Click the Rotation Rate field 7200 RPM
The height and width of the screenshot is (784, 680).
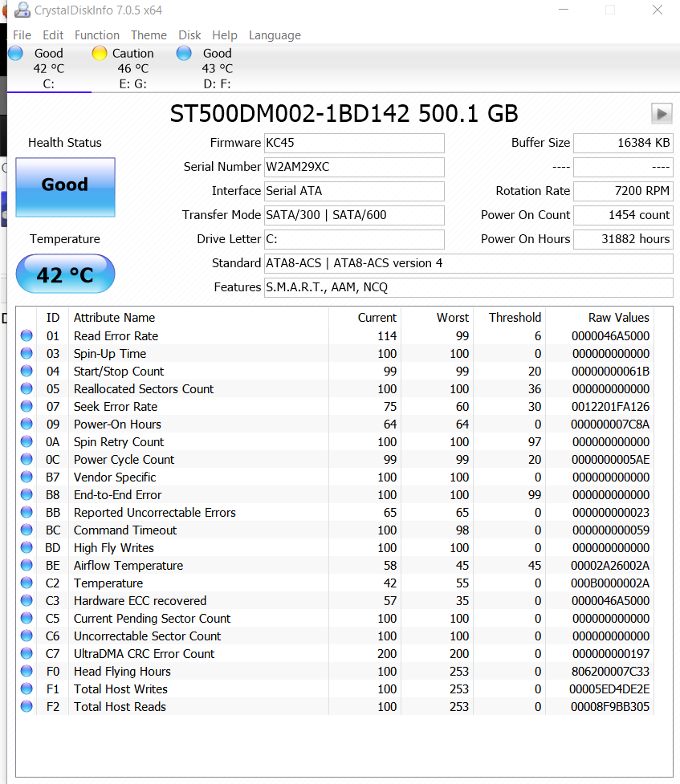623,191
